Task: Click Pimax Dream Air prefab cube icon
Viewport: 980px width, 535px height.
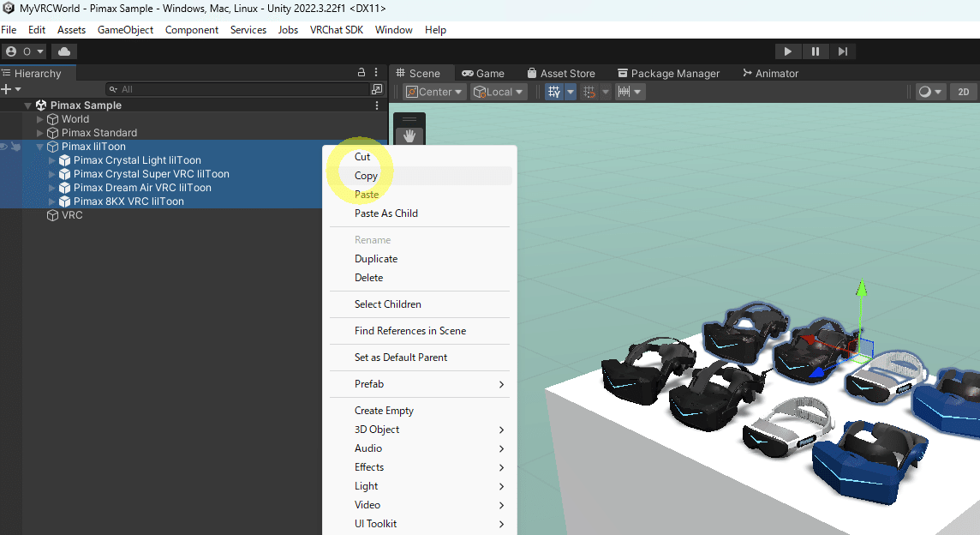Action: point(64,188)
